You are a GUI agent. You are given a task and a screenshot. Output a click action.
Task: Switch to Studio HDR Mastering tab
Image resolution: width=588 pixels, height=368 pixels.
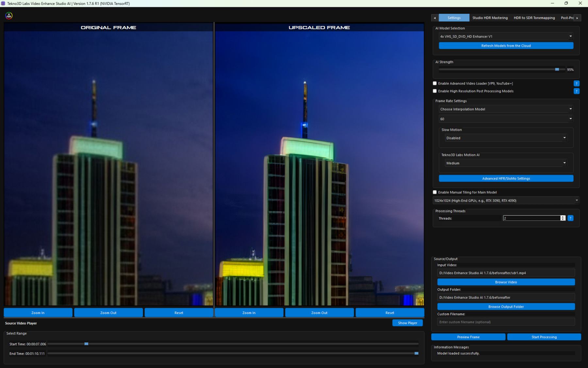490,18
